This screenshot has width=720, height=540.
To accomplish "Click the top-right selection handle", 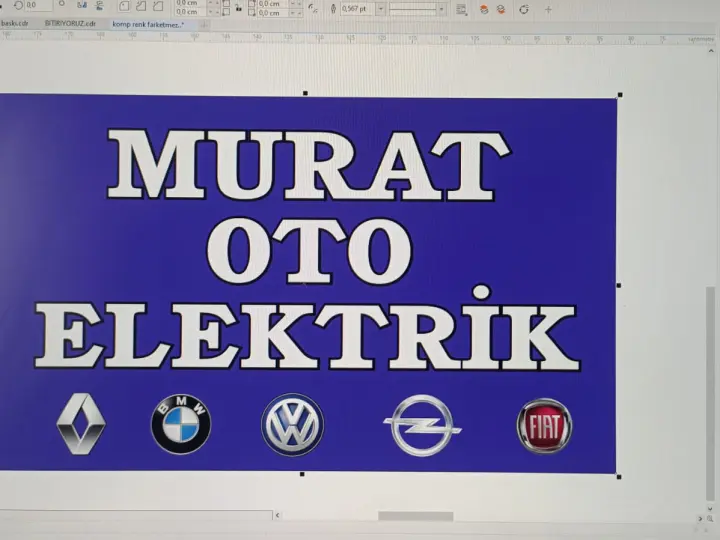I will point(620,95).
